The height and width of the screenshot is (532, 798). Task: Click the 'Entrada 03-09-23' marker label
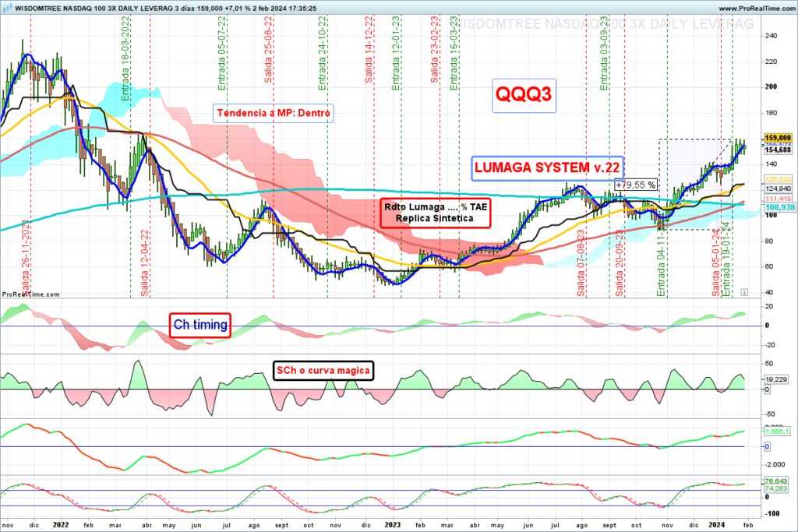(x=604, y=54)
